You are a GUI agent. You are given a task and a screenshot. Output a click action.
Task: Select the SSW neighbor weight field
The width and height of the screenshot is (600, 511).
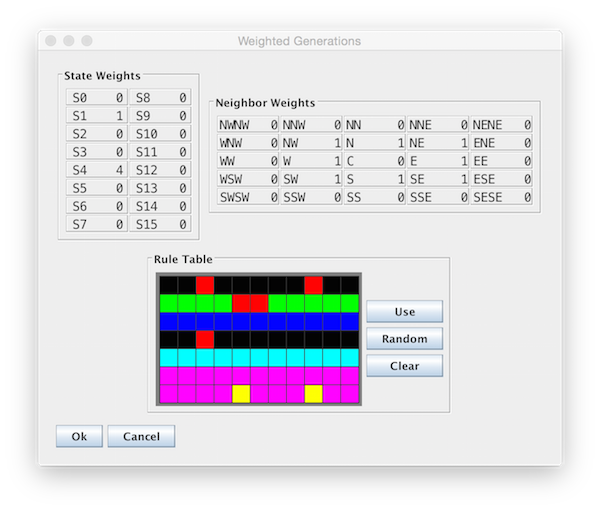pyautogui.click(x=311, y=197)
